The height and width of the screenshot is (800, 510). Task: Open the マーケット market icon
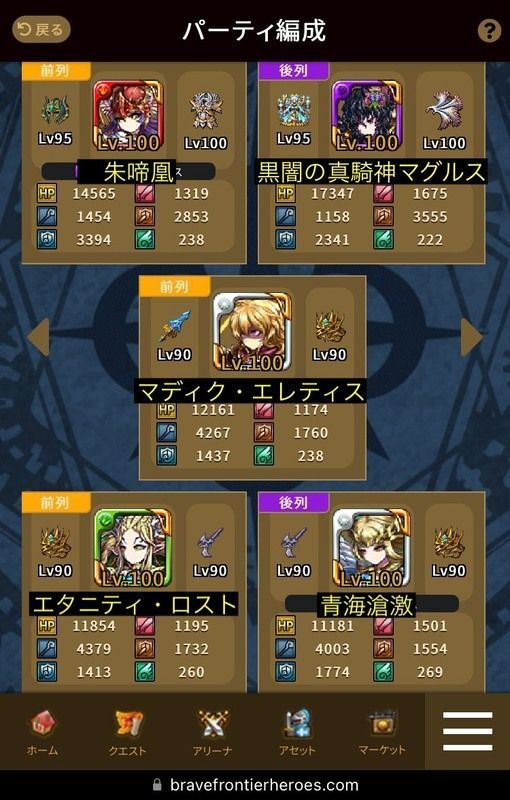(382, 732)
